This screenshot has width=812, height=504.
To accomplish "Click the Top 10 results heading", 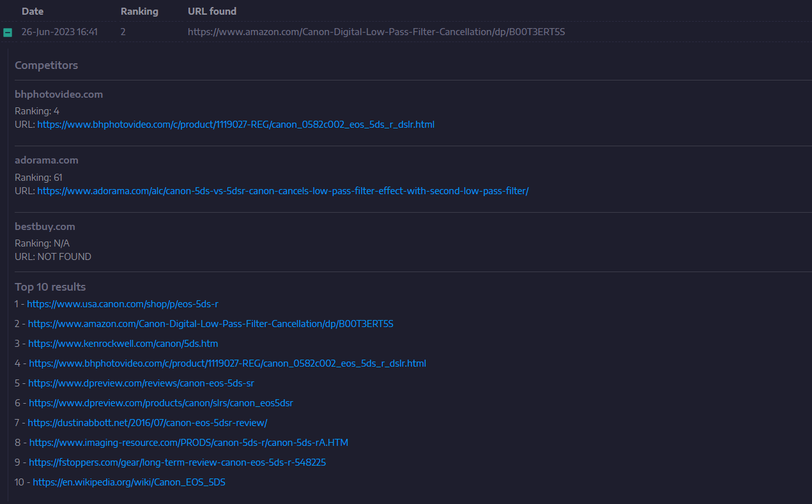I will tap(50, 287).
